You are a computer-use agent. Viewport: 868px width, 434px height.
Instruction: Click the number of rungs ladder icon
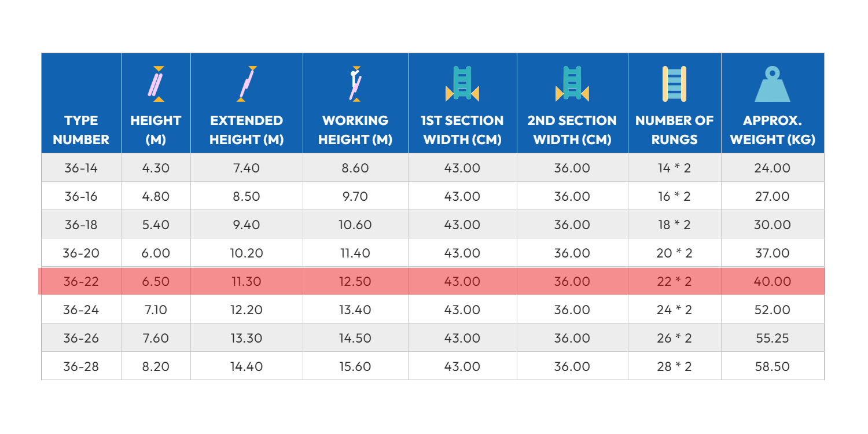674,84
